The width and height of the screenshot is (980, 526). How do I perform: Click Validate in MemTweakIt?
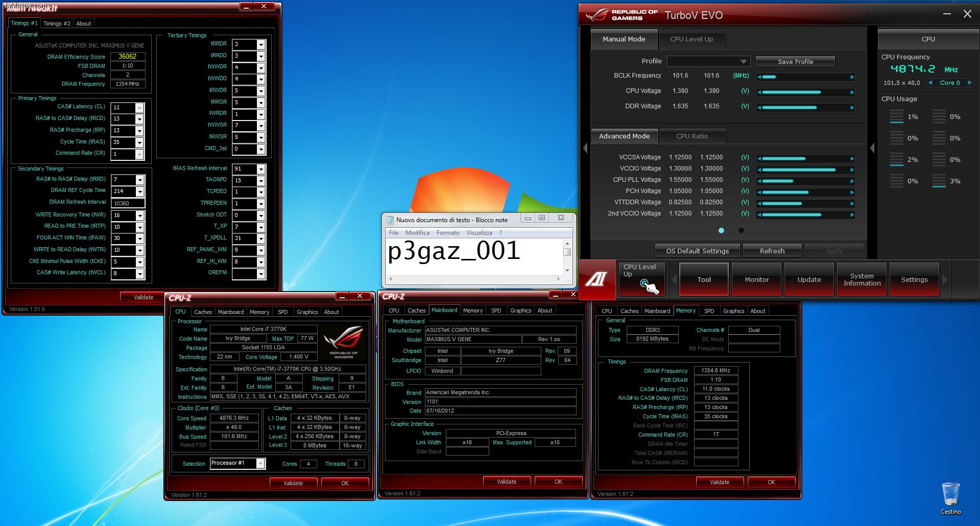point(144,297)
